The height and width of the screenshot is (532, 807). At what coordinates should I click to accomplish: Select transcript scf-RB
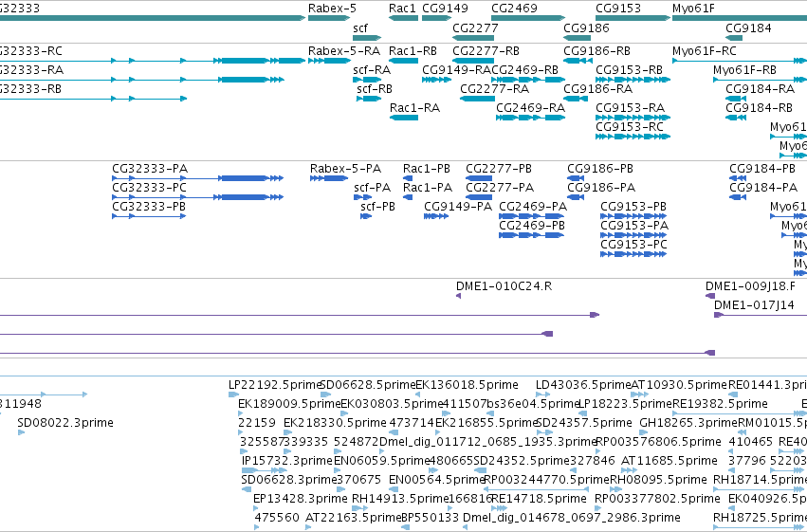click(369, 99)
